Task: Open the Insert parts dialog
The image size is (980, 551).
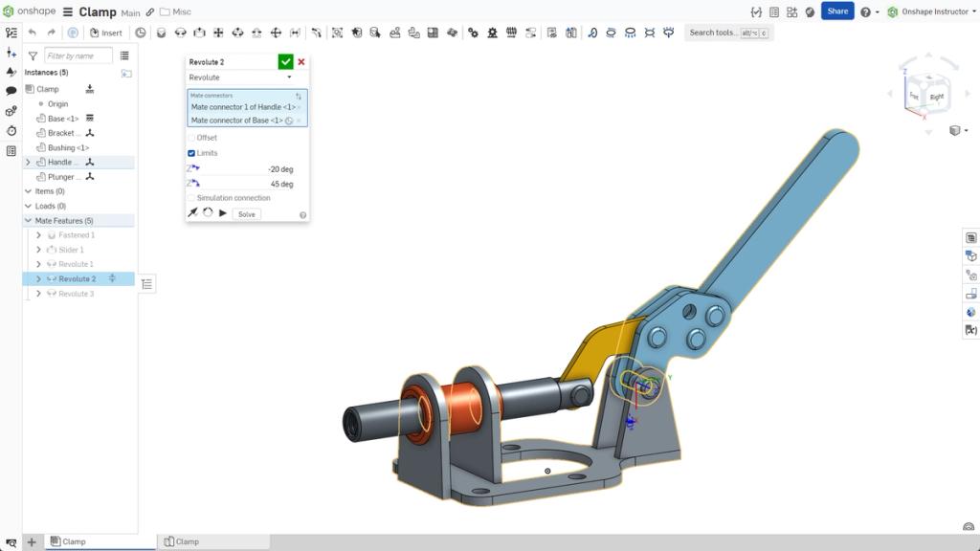Action: (x=106, y=32)
